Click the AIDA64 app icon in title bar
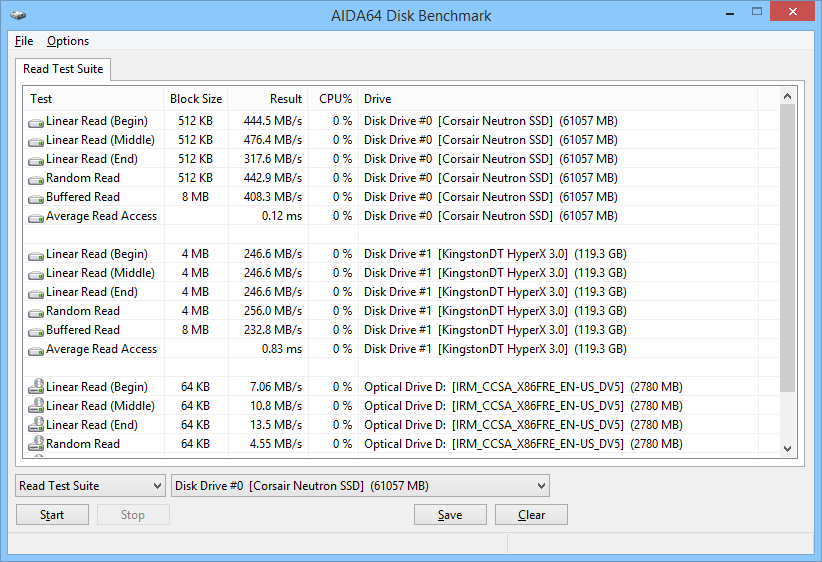Screen dimensions: 822x562 click(x=18, y=15)
